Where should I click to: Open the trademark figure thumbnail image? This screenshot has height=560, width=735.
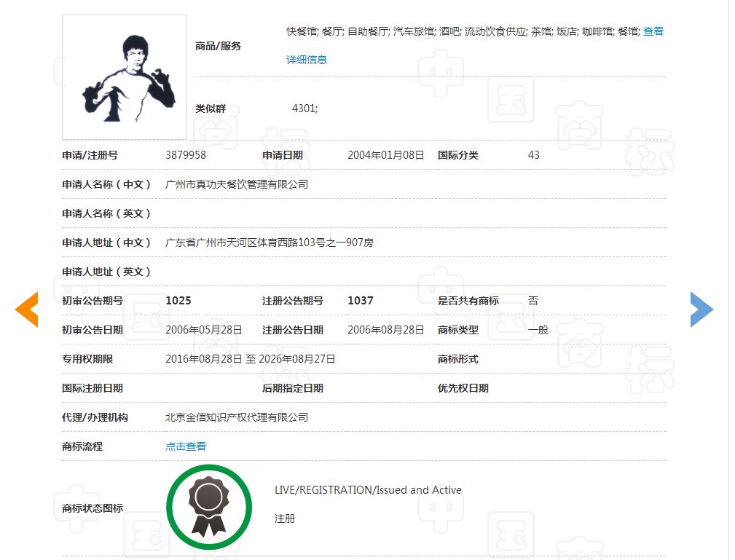[125, 77]
